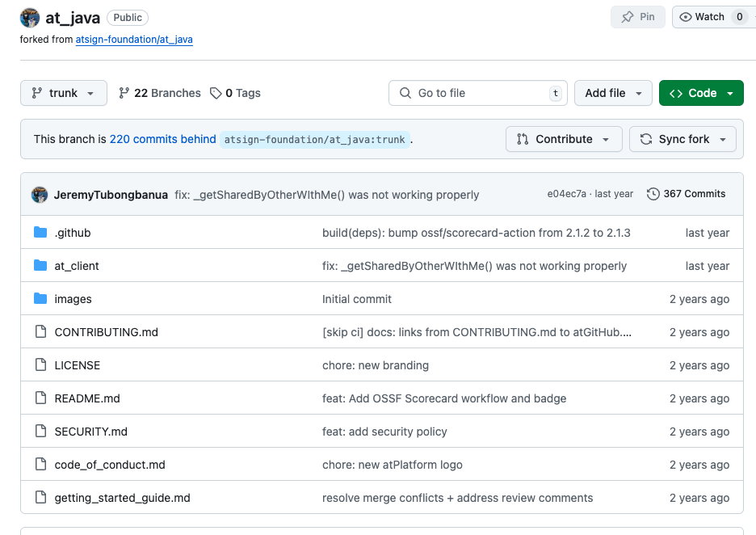Open the code_of_conduct.md file
The height and width of the screenshot is (535, 756).
110,465
